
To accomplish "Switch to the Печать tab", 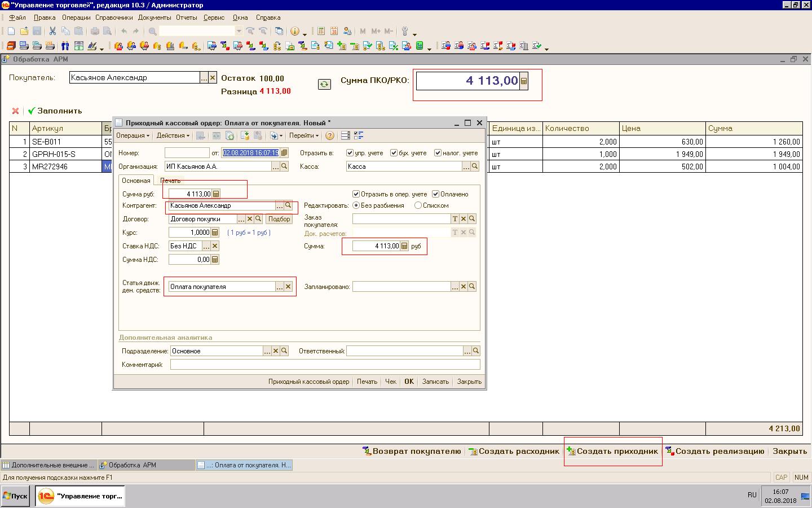I will tap(170, 181).
